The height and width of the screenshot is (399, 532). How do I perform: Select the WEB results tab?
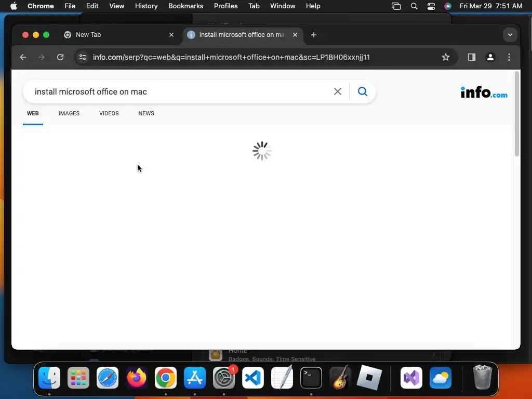[x=33, y=113]
